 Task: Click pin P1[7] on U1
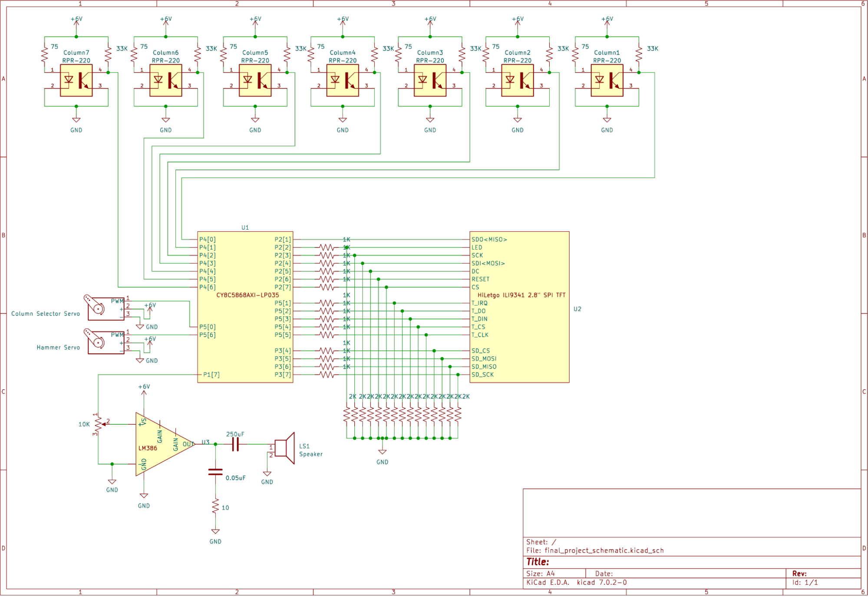pyautogui.click(x=211, y=375)
